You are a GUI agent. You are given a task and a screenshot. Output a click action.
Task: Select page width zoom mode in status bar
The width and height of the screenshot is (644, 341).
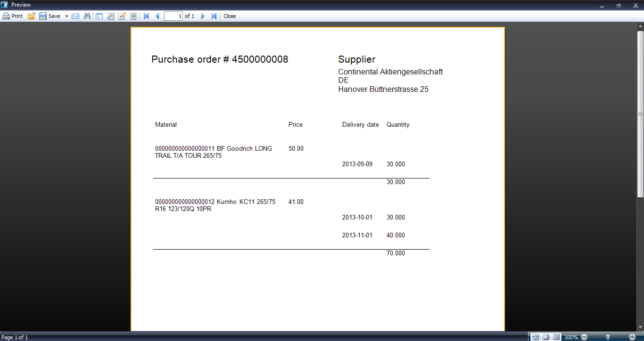(535, 337)
